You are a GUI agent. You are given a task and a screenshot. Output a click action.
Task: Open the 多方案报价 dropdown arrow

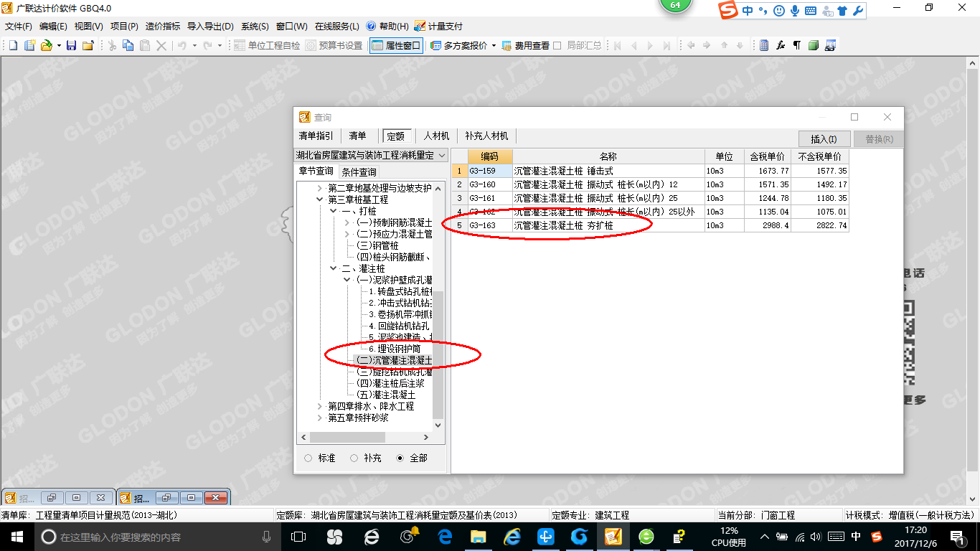click(494, 45)
